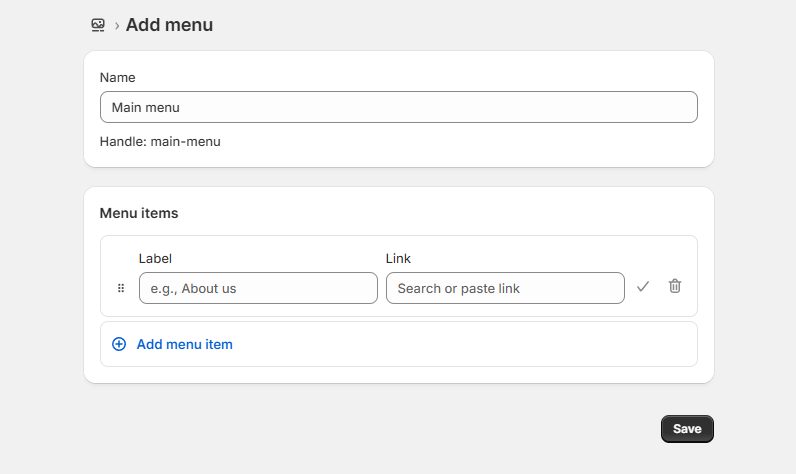796x474 pixels.
Task: Click the plus circle icon
Action: click(119, 344)
